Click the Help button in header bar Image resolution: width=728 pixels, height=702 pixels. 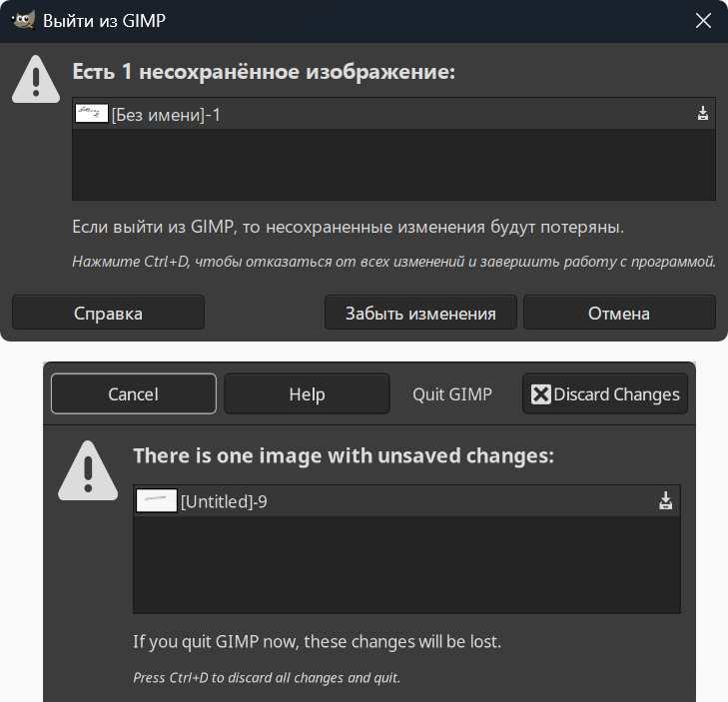(307, 394)
